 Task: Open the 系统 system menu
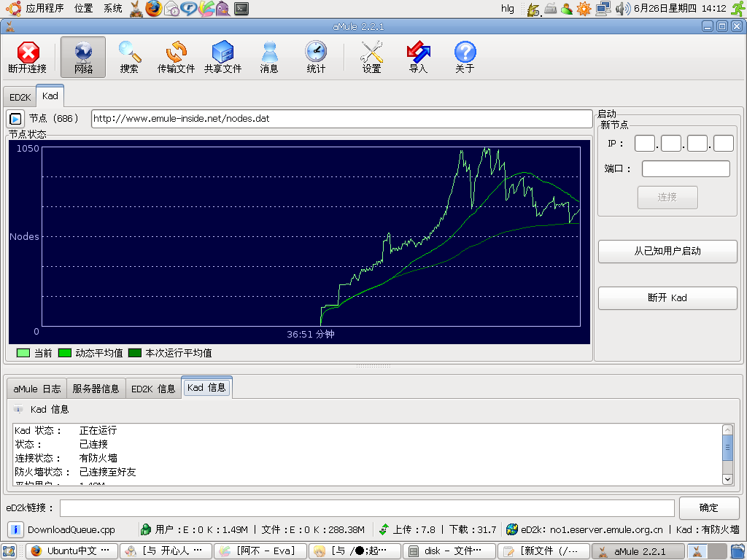(113, 8)
